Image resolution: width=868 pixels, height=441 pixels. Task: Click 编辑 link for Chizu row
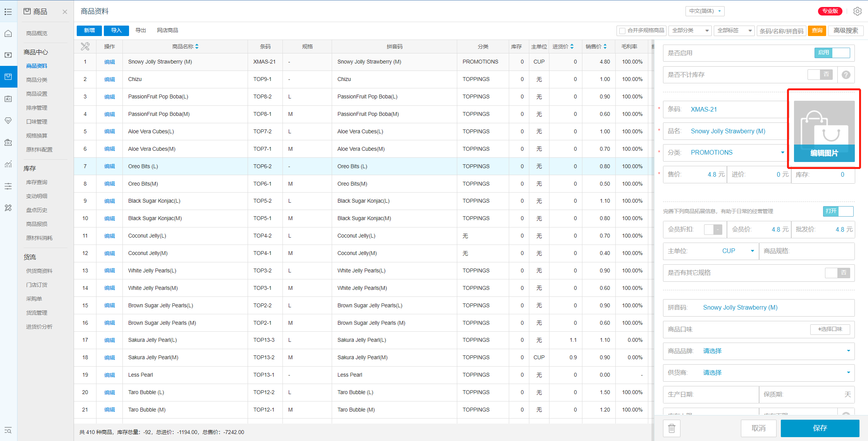click(109, 79)
